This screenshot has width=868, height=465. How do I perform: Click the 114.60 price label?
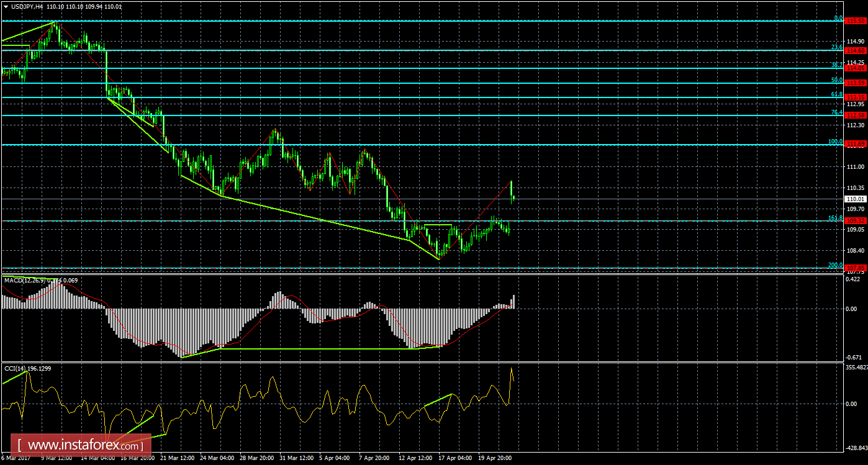pyautogui.click(x=856, y=51)
